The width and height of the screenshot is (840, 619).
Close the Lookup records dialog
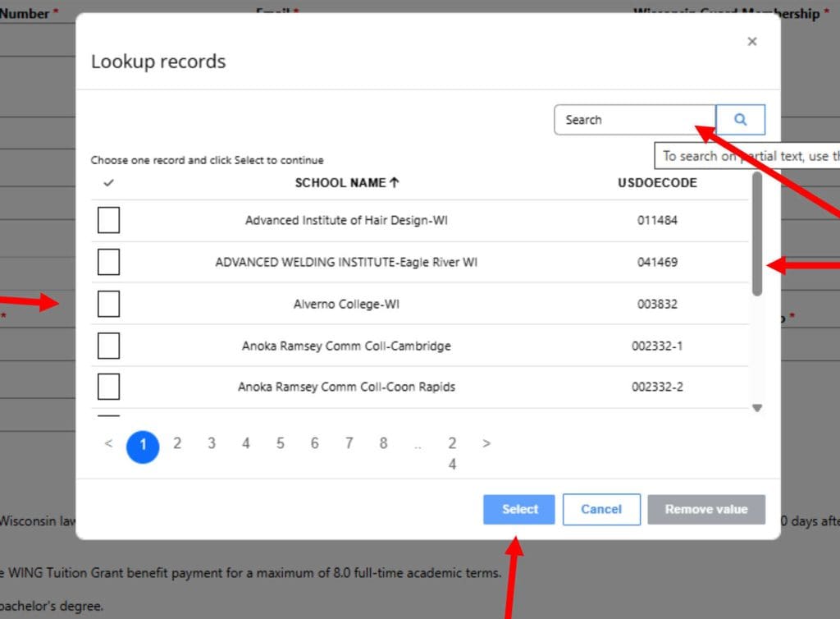point(751,41)
